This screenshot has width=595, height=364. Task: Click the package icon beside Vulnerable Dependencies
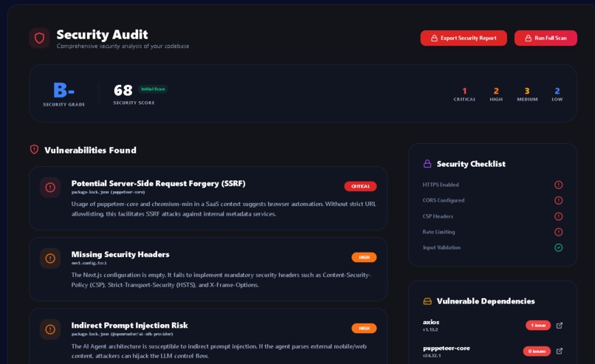(427, 301)
